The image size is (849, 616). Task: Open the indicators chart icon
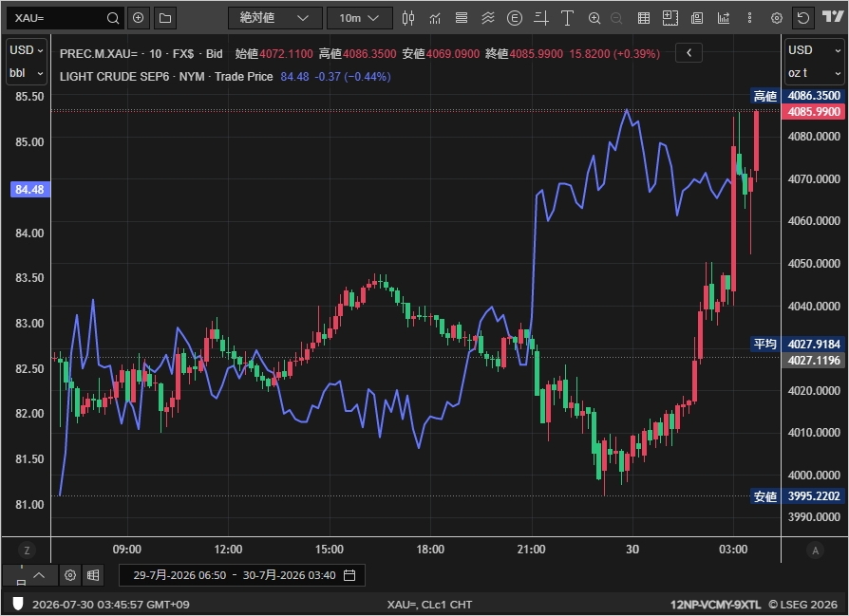[x=435, y=18]
